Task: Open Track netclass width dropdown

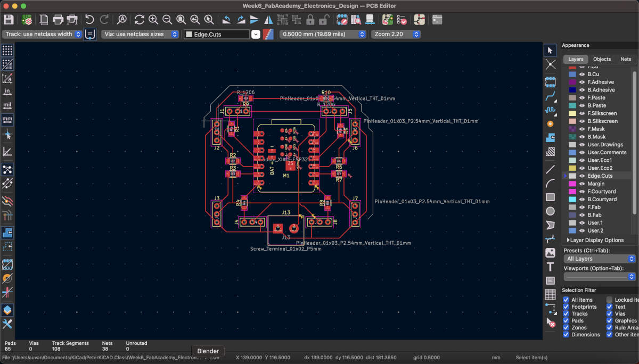Action: tap(43, 34)
